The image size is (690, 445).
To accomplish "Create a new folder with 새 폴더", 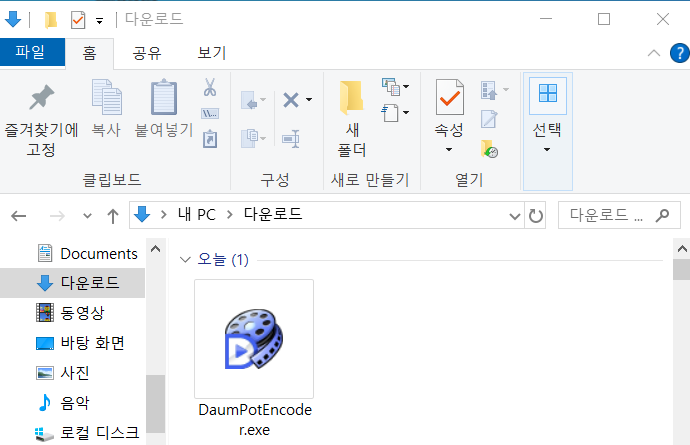I will (352, 119).
